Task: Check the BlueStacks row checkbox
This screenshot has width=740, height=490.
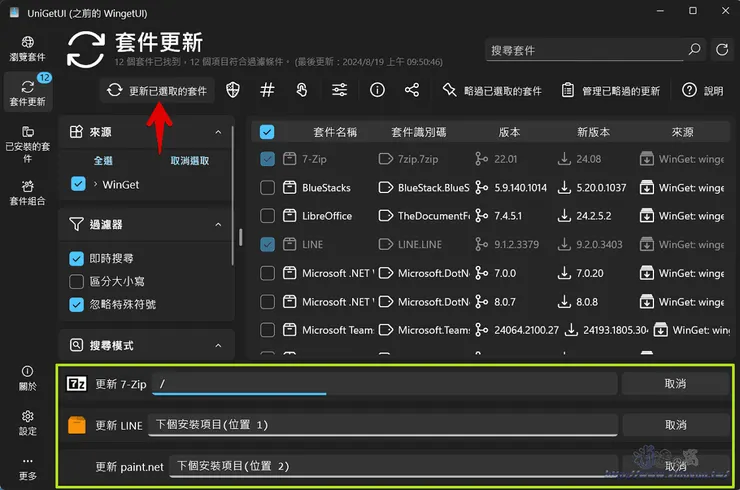Action: tap(267, 188)
